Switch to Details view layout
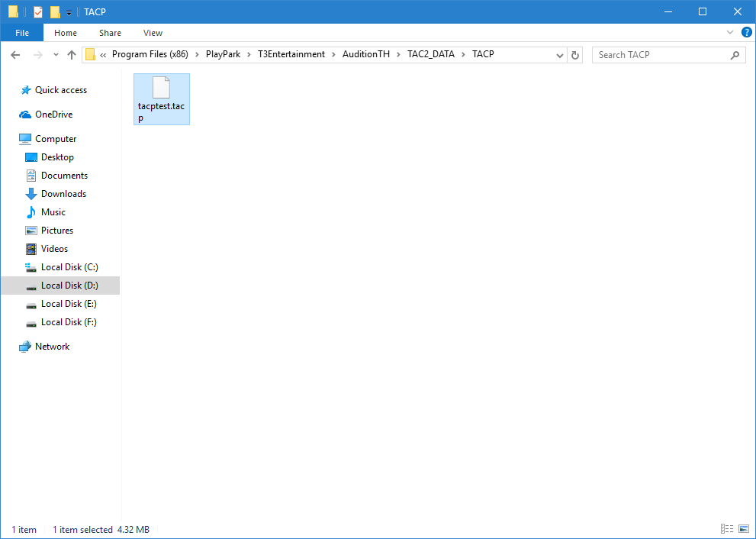Image resolution: width=756 pixels, height=539 pixels. tap(725, 529)
